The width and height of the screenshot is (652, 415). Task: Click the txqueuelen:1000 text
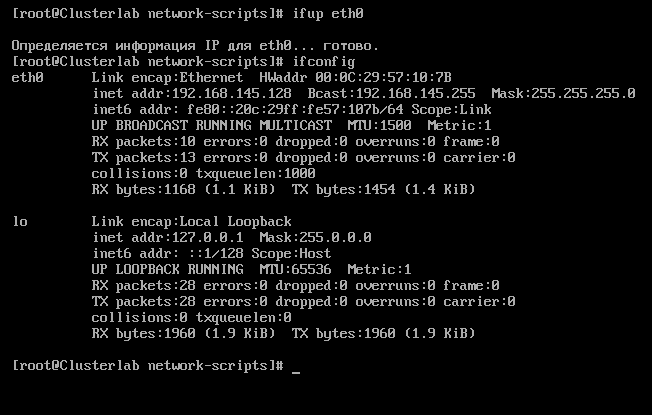(x=256, y=173)
